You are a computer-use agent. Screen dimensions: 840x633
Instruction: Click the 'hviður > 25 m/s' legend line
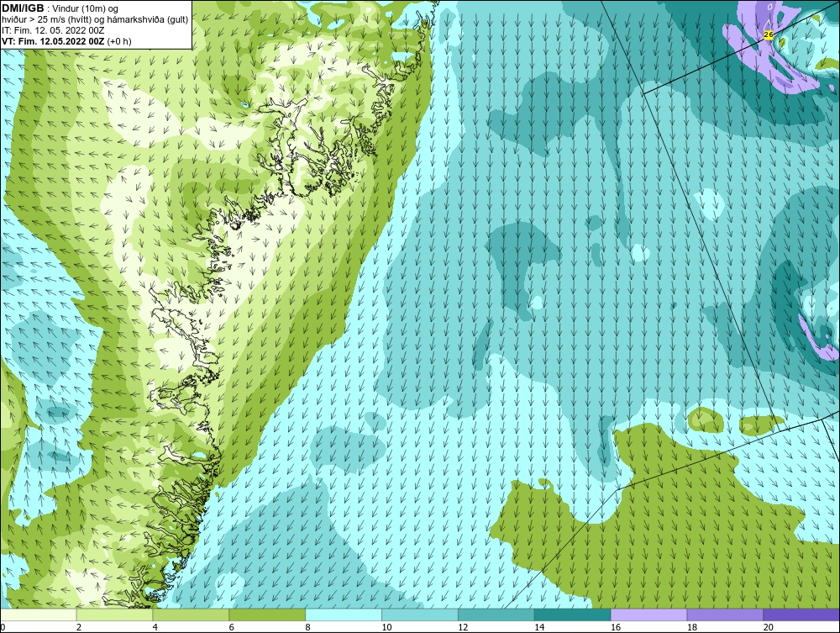pyautogui.click(x=95, y=19)
